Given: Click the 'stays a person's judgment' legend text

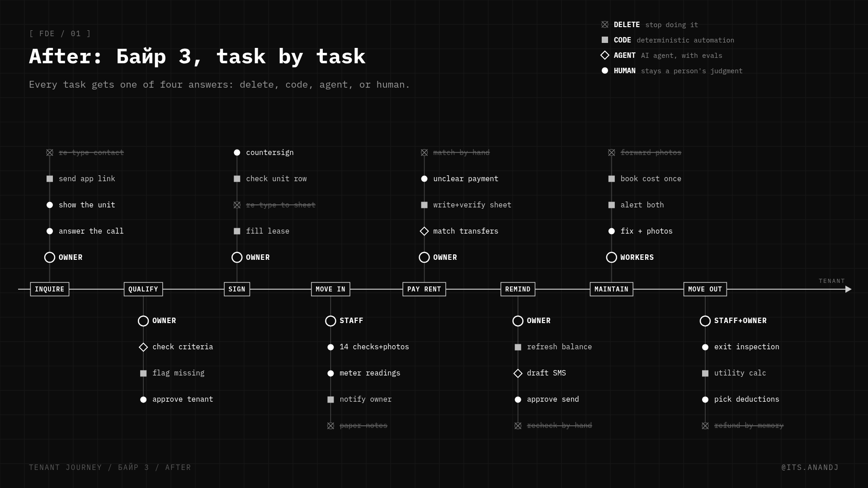Looking at the screenshot, I should pos(692,71).
